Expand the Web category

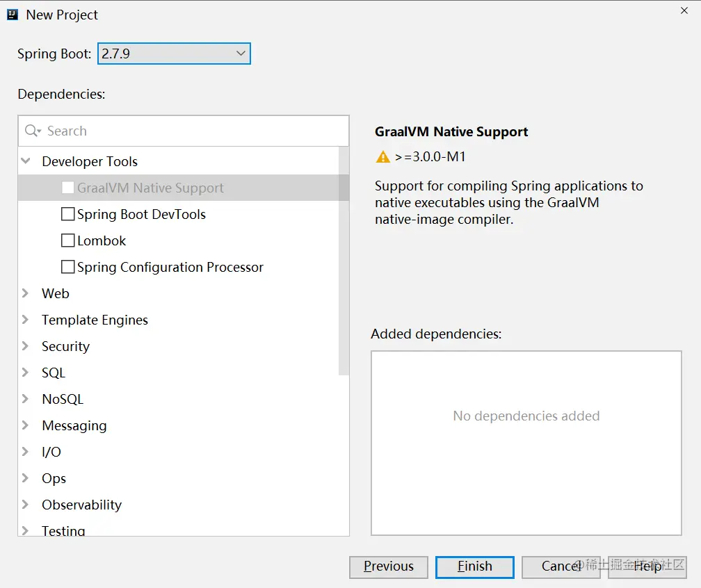(x=26, y=293)
